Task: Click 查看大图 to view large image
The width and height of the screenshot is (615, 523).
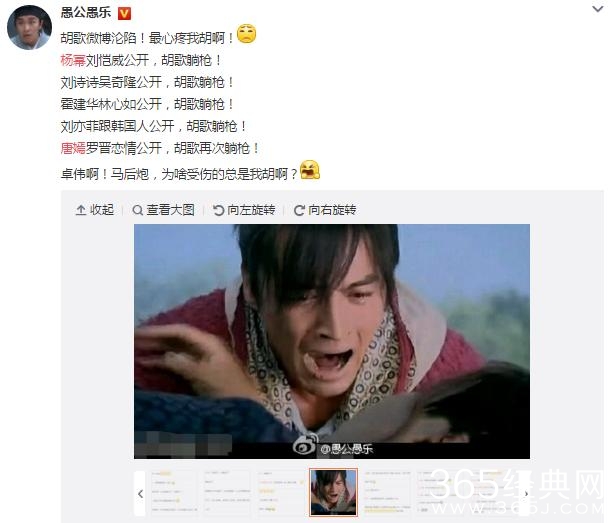Action: point(164,210)
